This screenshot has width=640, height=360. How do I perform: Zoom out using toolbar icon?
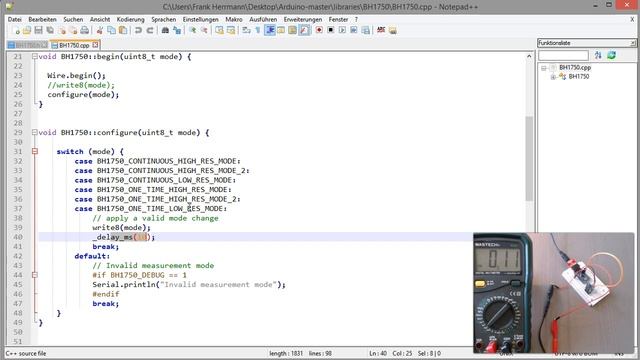pos(204,30)
